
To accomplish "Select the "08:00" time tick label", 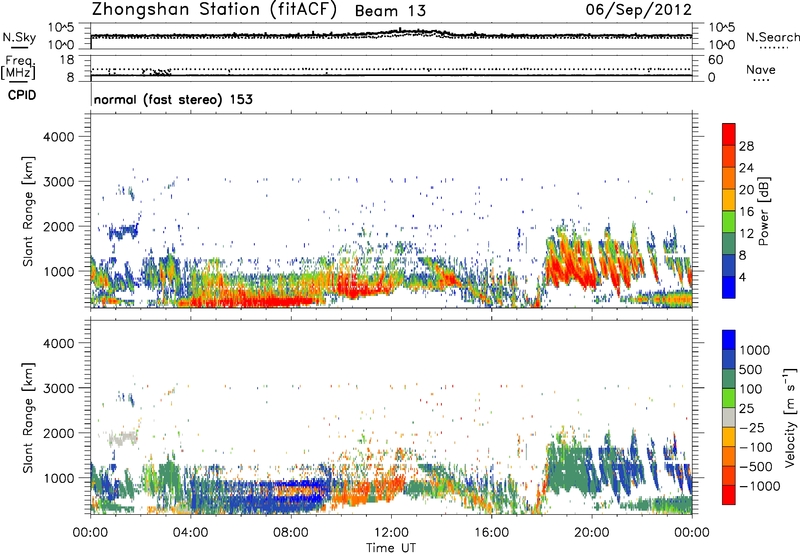I will coord(291,532).
